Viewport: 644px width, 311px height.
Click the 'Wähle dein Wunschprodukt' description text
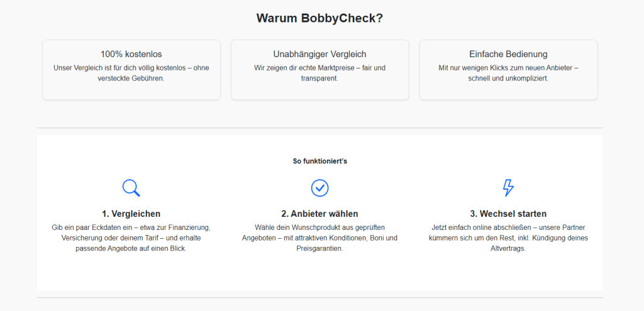point(319,237)
